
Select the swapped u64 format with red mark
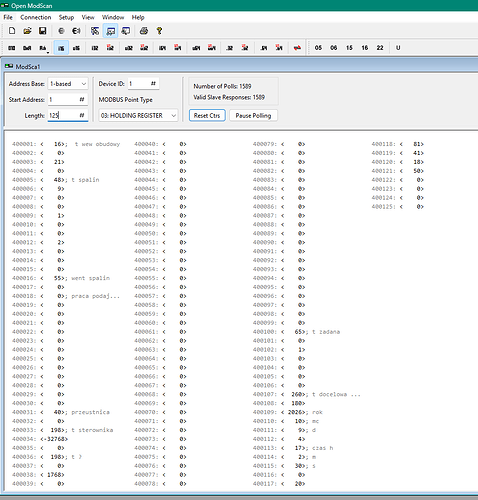click(212, 48)
